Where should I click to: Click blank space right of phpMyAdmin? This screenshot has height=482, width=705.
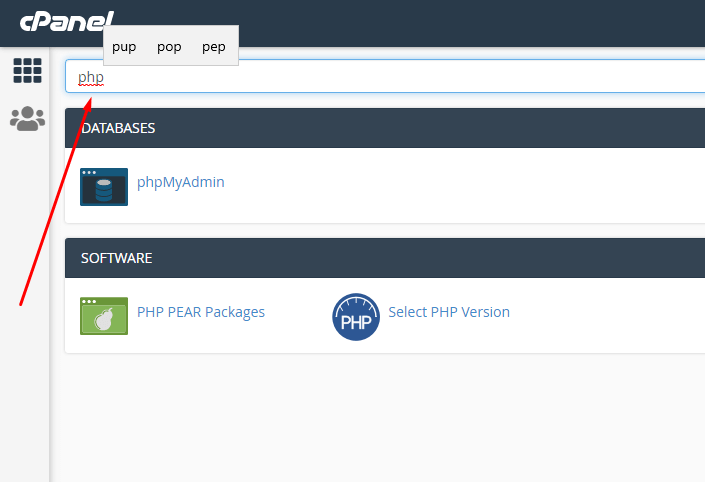point(450,186)
